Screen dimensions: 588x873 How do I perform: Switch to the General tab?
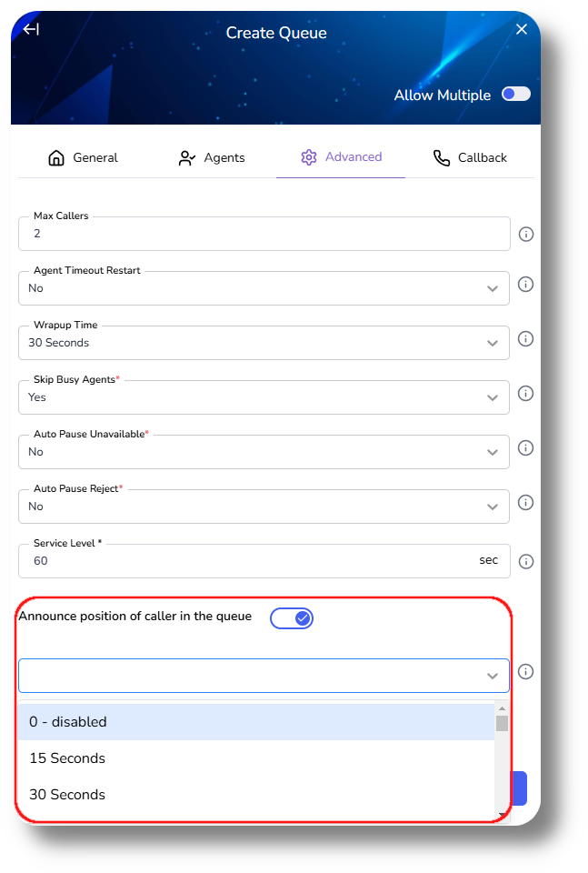tap(83, 157)
